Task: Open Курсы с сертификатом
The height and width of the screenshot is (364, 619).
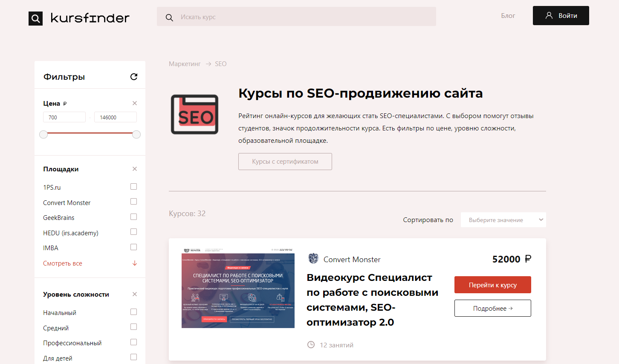Action: pos(285,161)
